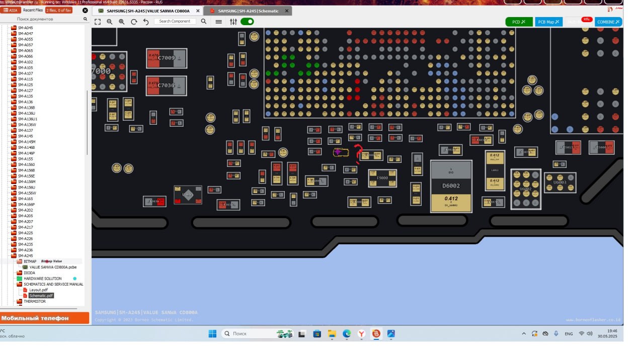644x362 pixels.
Task: Click the Windows Start button
Action: click(x=212, y=333)
